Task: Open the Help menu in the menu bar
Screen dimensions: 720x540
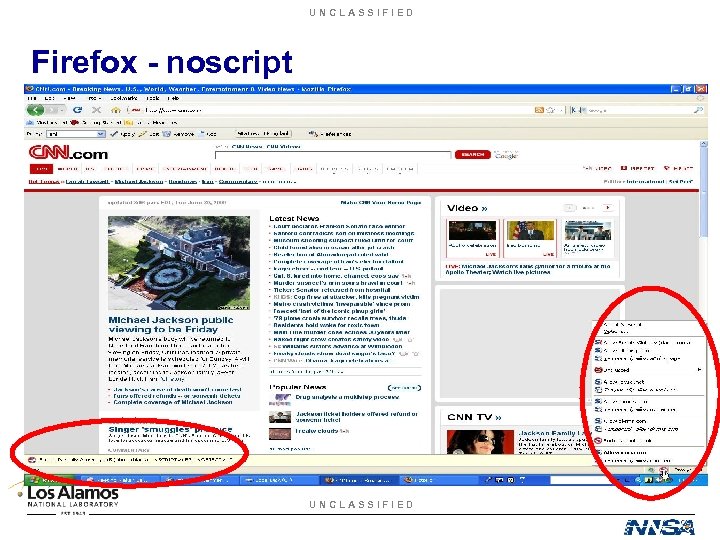Action: click(x=173, y=98)
